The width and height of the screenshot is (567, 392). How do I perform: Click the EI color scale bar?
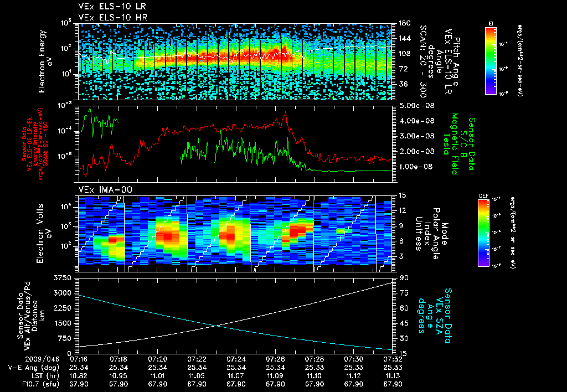(x=491, y=60)
